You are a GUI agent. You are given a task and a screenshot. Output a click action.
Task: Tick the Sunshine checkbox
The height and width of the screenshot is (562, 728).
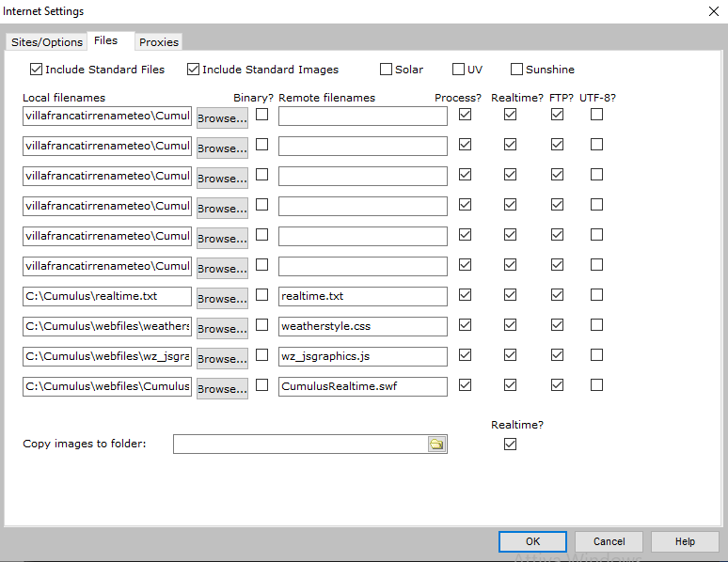pyautogui.click(x=516, y=70)
